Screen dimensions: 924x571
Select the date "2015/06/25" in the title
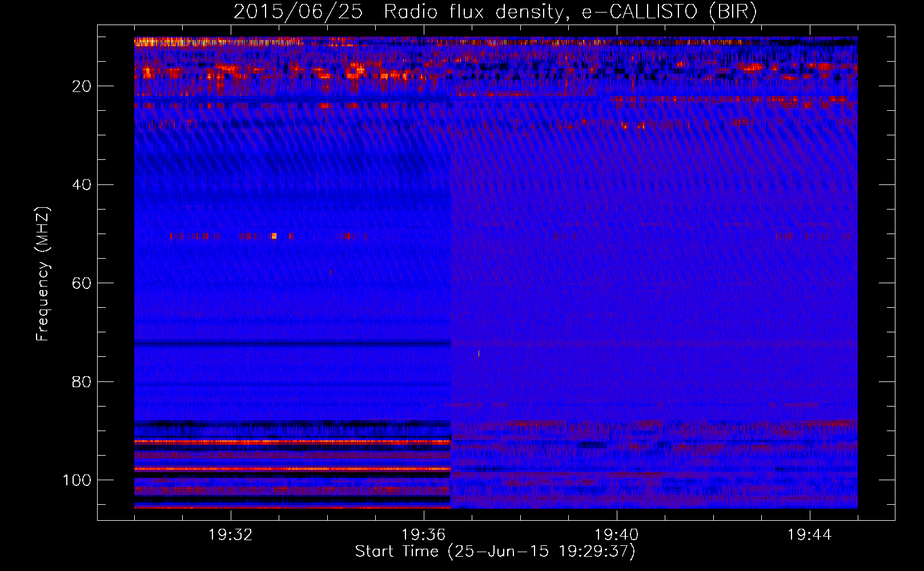pyautogui.click(x=298, y=12)
